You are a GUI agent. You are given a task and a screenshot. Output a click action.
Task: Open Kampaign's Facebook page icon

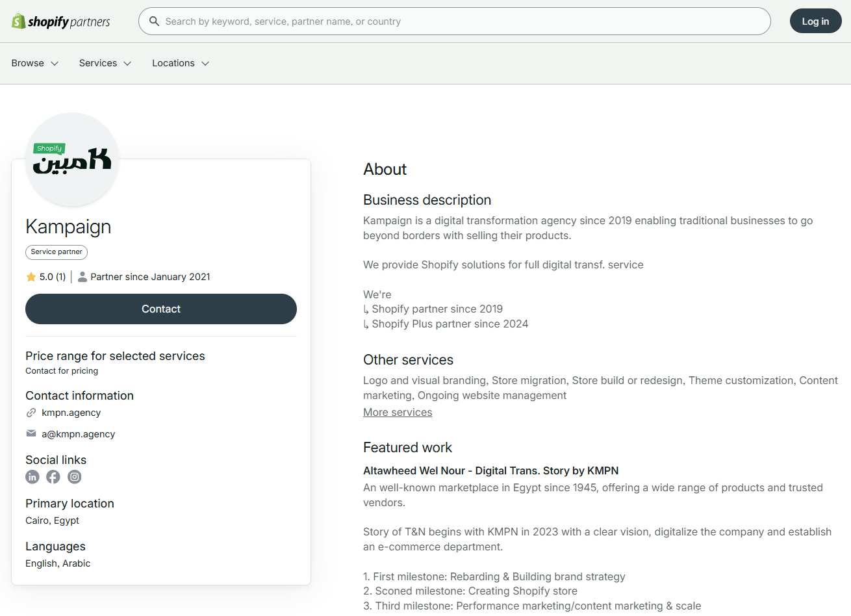(x=53, y=477)
